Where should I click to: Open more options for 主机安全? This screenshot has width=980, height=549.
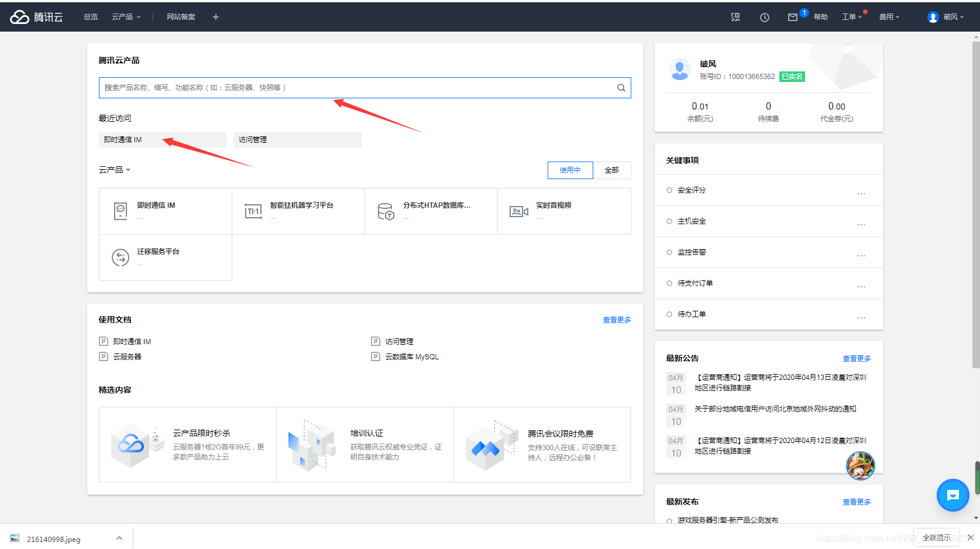(x=861, y=225)
